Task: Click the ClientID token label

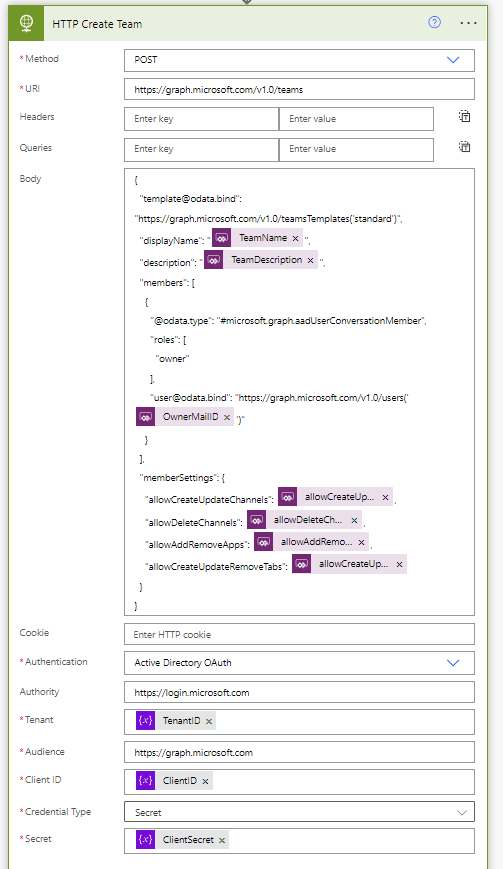Action: tap(179, 780)
